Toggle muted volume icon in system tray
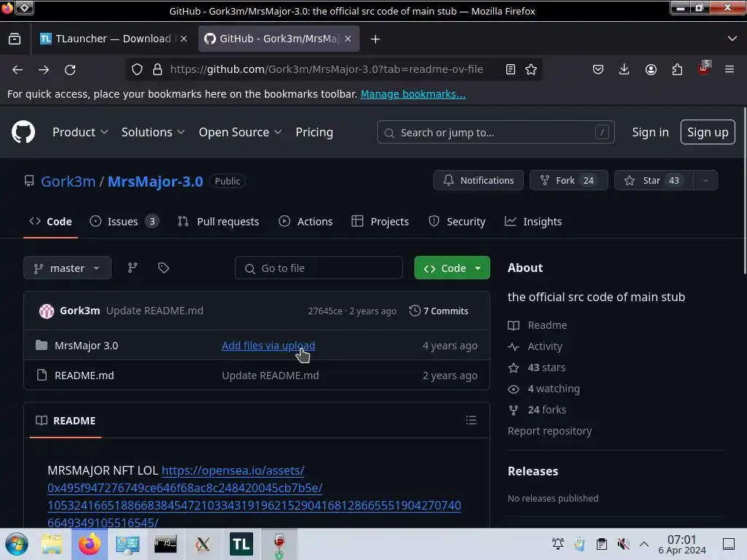The width and height of the screenshot is (747, 560). click(623, 544)
